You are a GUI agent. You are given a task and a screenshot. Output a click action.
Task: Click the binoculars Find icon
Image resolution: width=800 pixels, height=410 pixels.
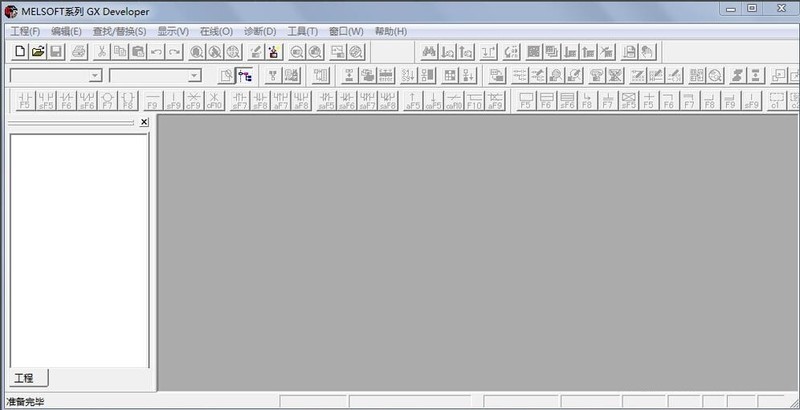[429, 52]
